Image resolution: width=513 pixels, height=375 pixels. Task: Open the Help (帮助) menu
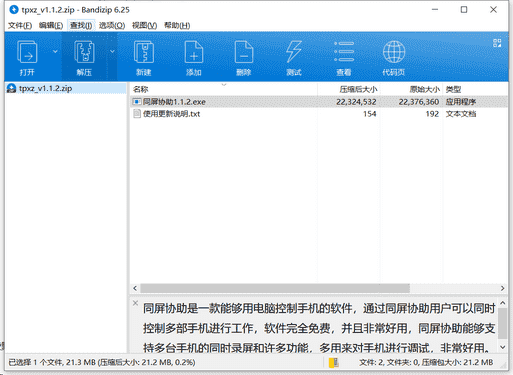177,25
